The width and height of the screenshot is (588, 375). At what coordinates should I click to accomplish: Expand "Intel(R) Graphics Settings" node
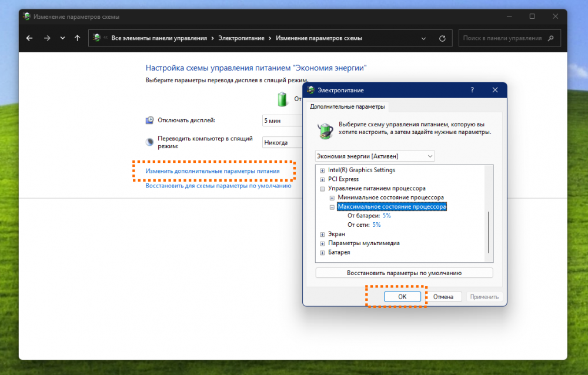[x=322, y=170]
